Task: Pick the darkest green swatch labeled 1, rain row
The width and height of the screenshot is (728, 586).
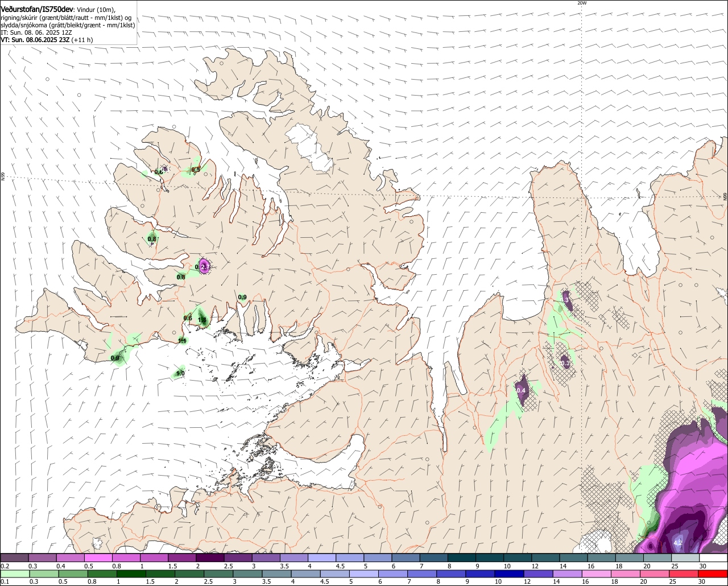Action: 131,573
